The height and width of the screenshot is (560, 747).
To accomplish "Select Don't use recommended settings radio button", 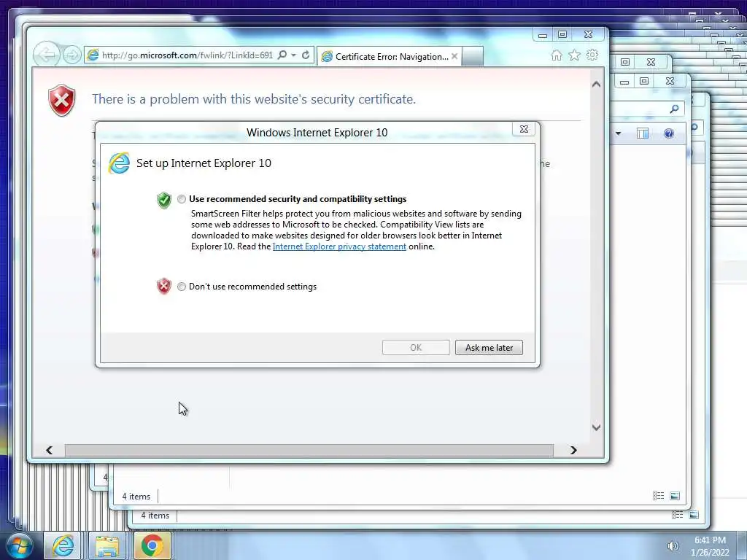I will [x=182, y=287].
